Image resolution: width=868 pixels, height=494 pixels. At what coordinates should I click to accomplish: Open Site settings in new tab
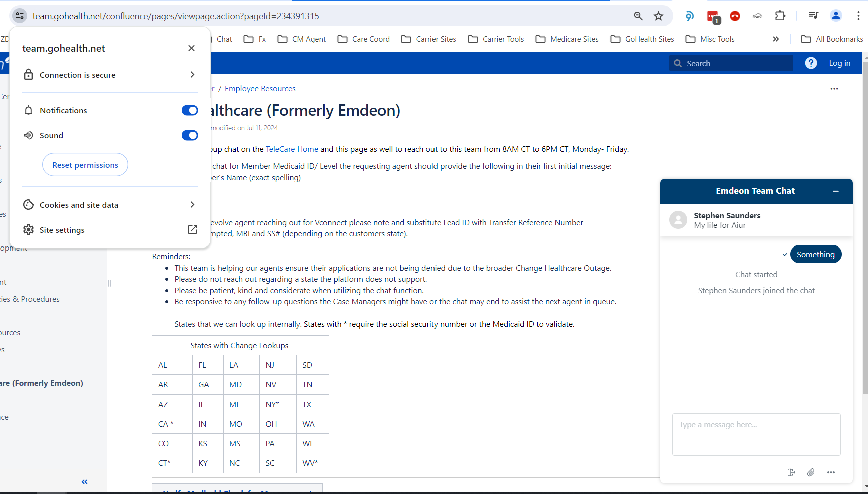(x=110, y=230)
